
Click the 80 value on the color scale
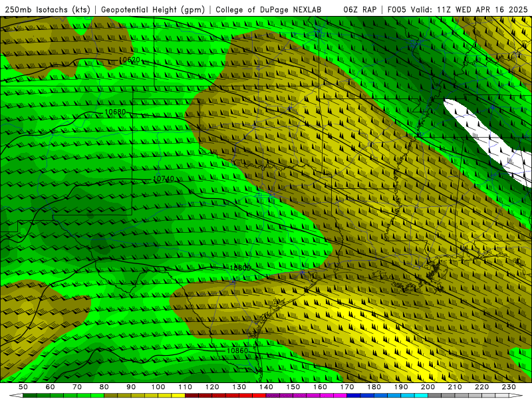point(104,387)
